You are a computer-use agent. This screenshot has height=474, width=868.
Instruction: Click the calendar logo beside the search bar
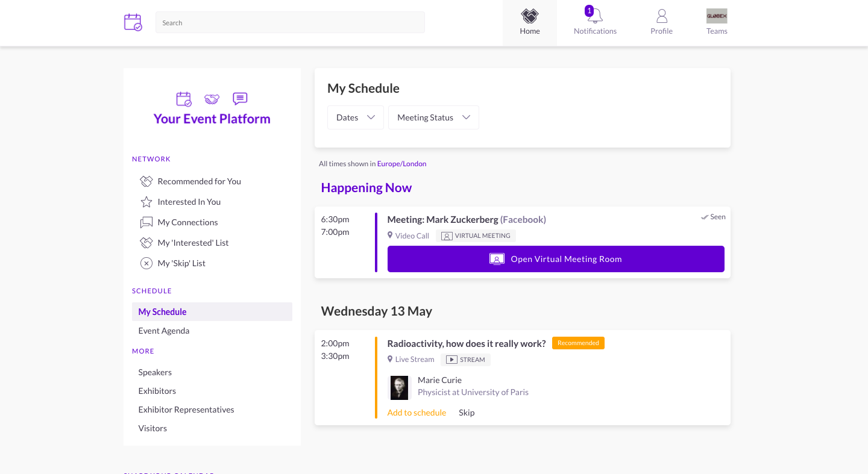(x=133, y=22)
